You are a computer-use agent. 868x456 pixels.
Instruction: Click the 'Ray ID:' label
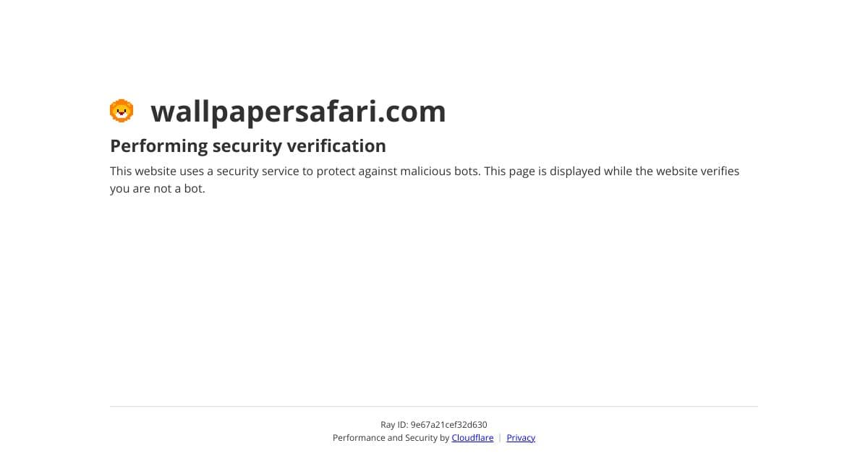pyautogui.click(x=394, y=425)
